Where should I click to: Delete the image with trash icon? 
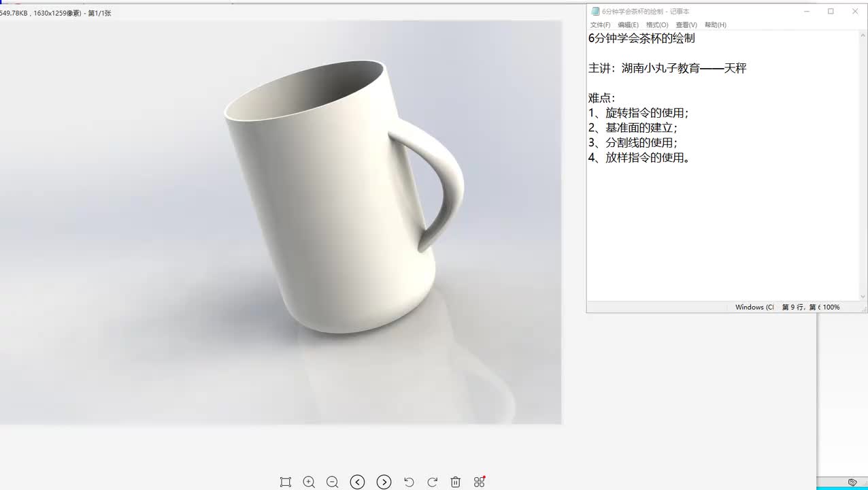point(456,482)
